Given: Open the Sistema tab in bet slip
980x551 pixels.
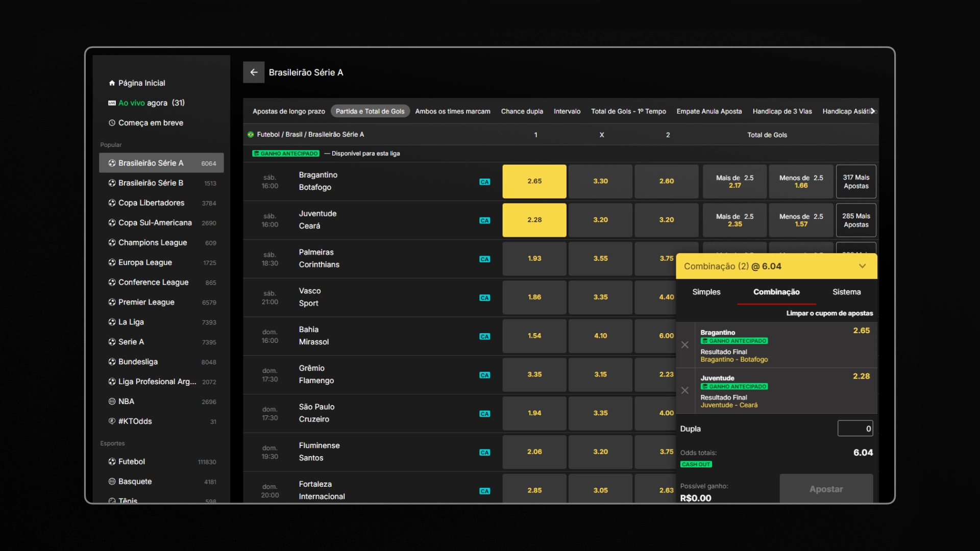Looking at the screenshot, I should tap(846, 292).
